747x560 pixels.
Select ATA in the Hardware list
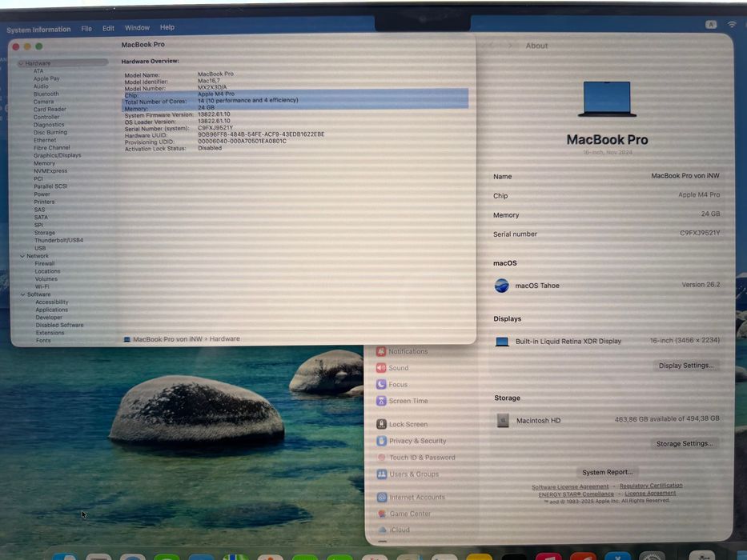pyautogui.click(x=38, y=71)
